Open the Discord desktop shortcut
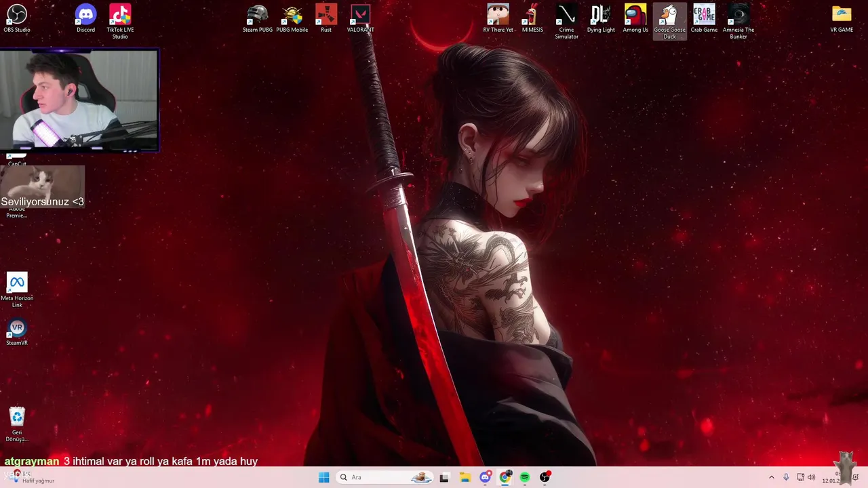This screenshot has width=868, height=488. [85, 19]
